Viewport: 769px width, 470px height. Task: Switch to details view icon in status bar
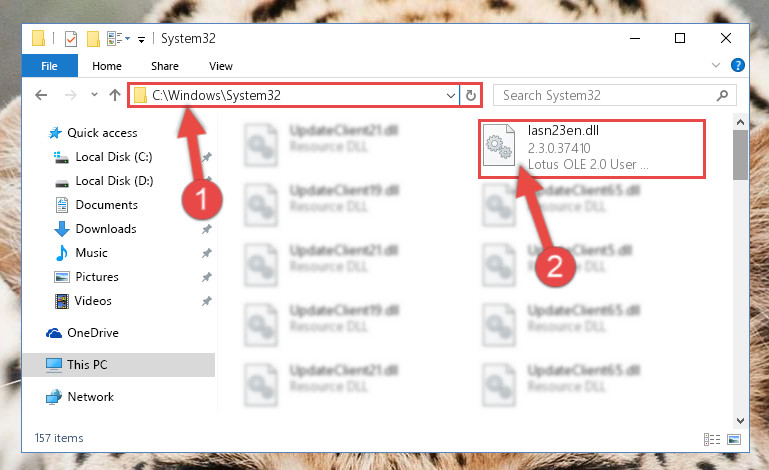712,439
